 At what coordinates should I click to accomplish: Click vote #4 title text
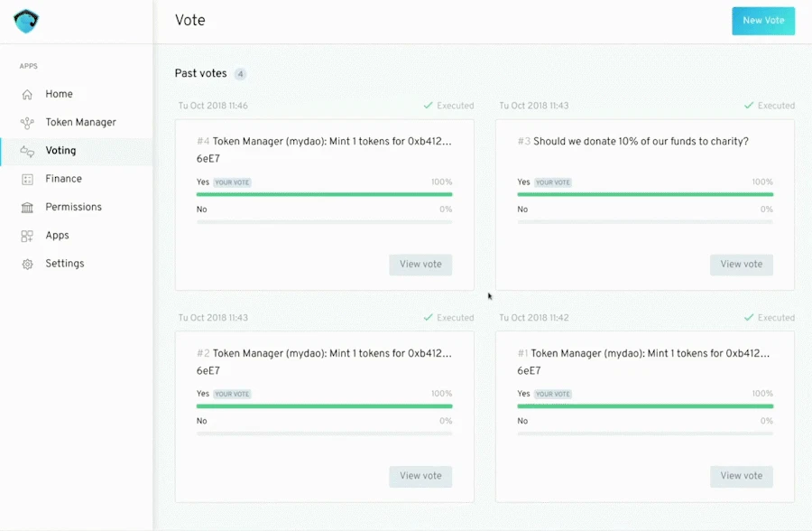[324, 149]
